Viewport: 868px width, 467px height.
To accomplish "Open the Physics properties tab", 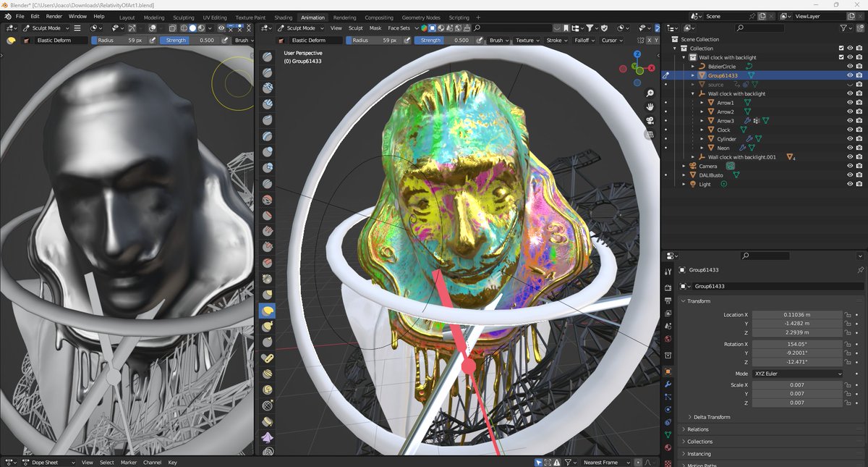I will [x=668, y=409].
